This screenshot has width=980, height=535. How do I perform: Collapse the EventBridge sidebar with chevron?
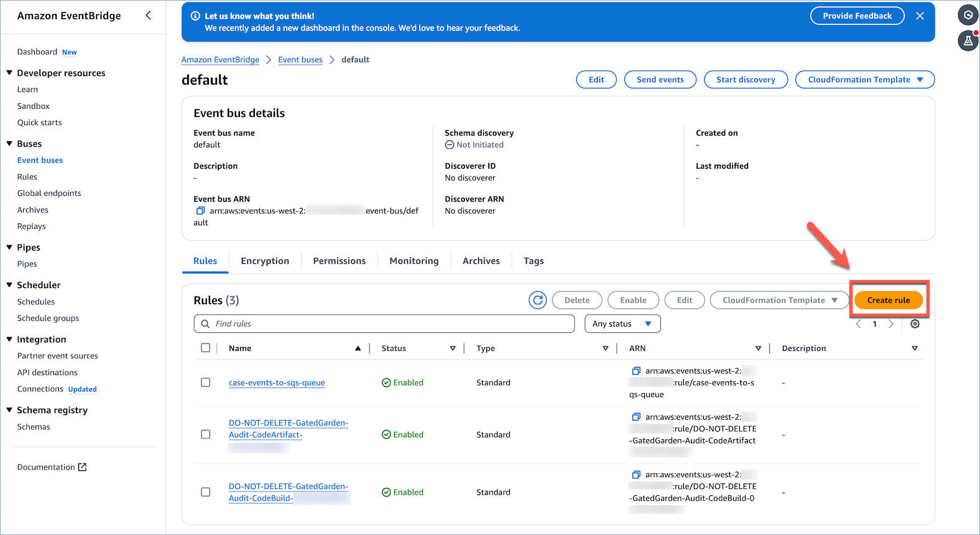point(148,16)
